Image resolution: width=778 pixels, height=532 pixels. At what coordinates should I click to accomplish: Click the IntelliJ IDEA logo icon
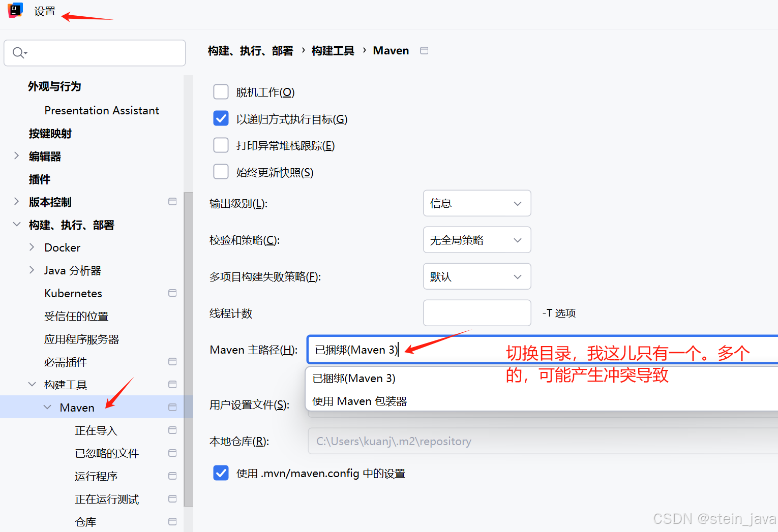coord(15,10)
